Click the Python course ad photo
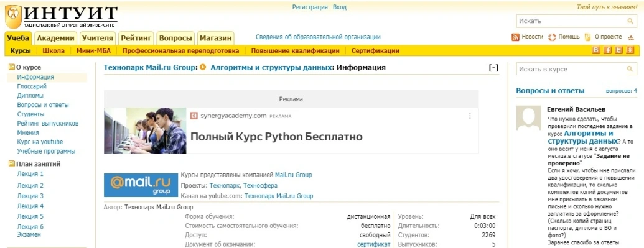Image resolution: width=644 pixels, height=248 pixels. click(145, 131)
